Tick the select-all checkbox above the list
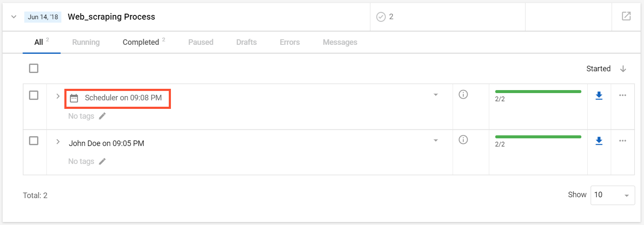This screenshot has height=225, width=644. coord(34,68)
